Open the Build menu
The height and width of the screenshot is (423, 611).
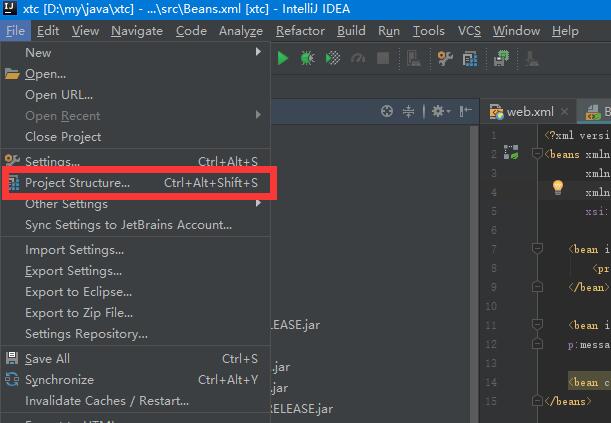[x=351, y=31]
